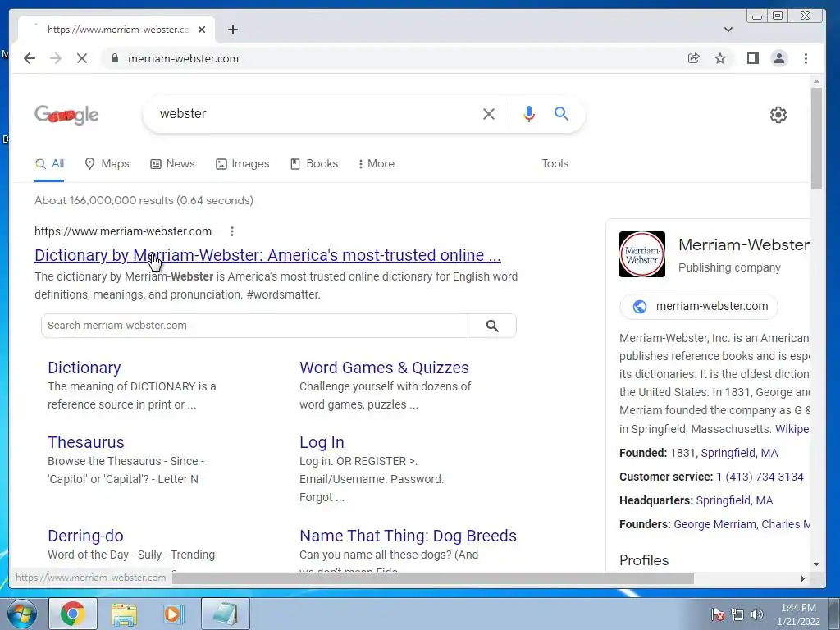
Task: Select the All results tab
Action: coord(49,164)
